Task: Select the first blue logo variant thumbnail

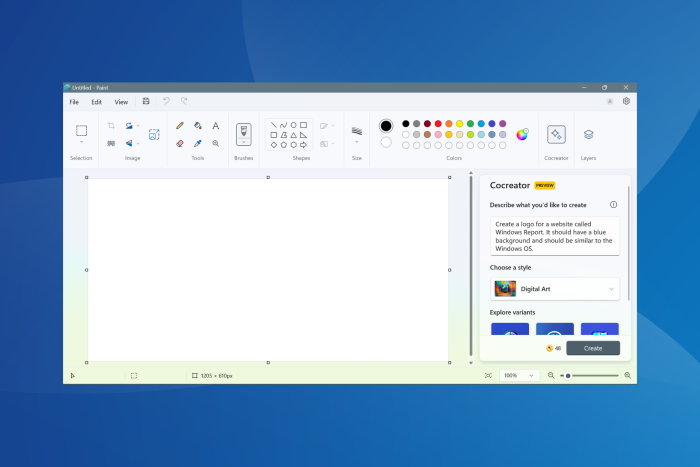Action: [510, 329]
